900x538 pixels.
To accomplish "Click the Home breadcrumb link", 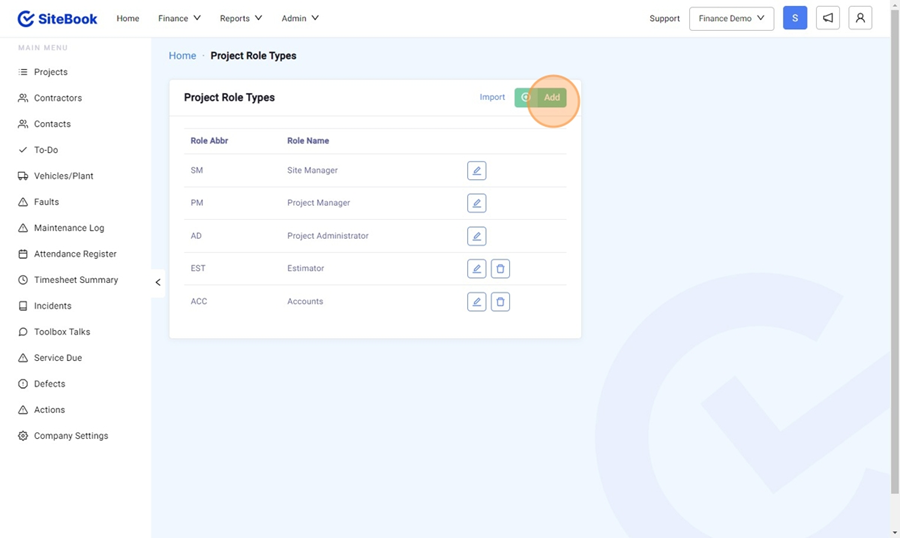I will pyautogui.click(x=182, y=56).
